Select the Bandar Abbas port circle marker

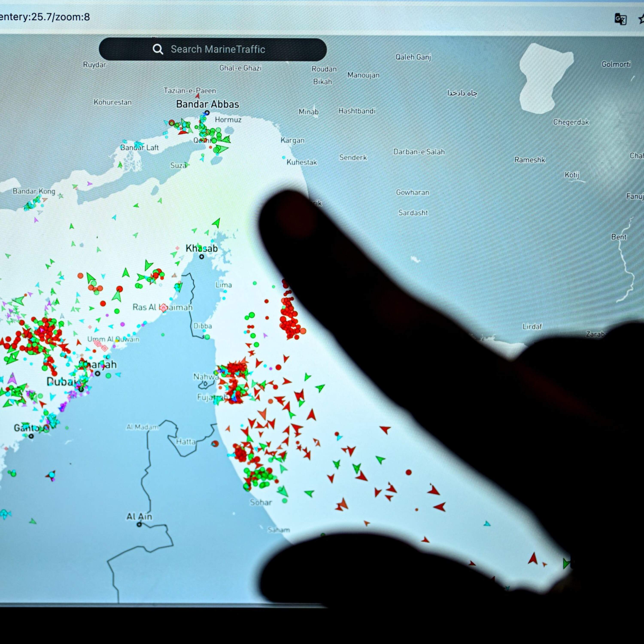(x=207, y=113)
